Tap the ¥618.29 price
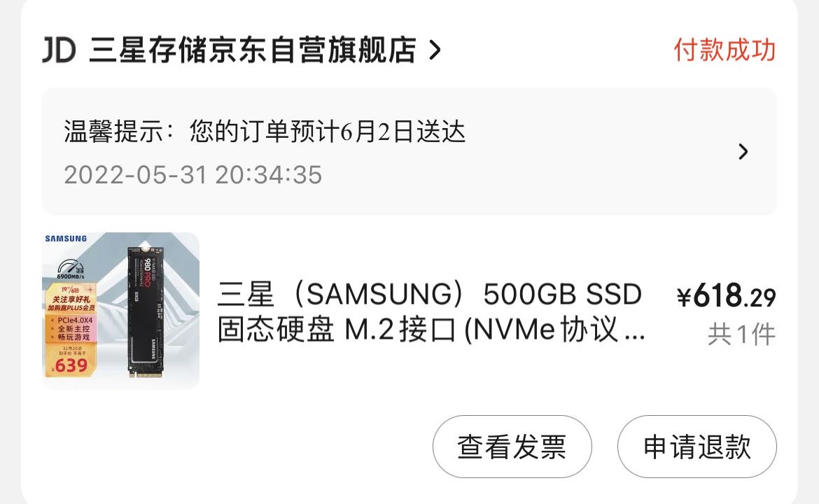This screenshot has width=819, height=504. click(726, 296)
